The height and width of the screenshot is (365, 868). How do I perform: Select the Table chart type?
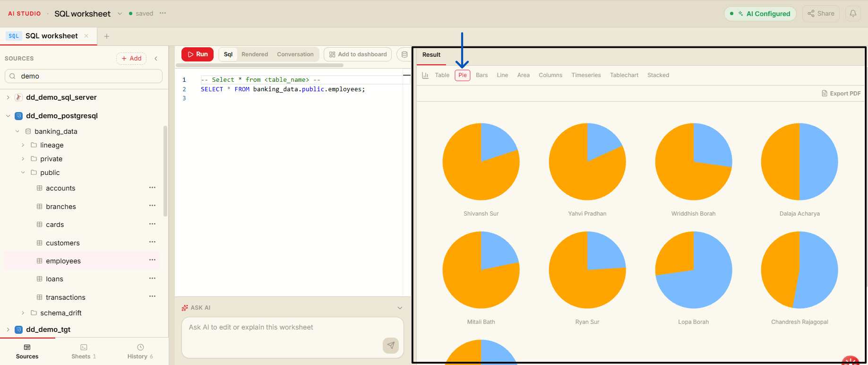tap(442, 75)
